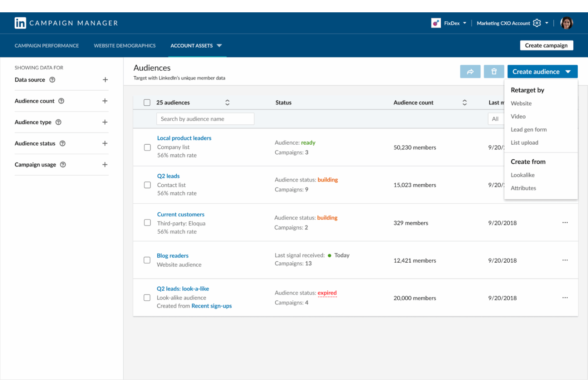Open more options for Blog readers row
The width and height of the screenshot is (588, 392).
point(565,260)
